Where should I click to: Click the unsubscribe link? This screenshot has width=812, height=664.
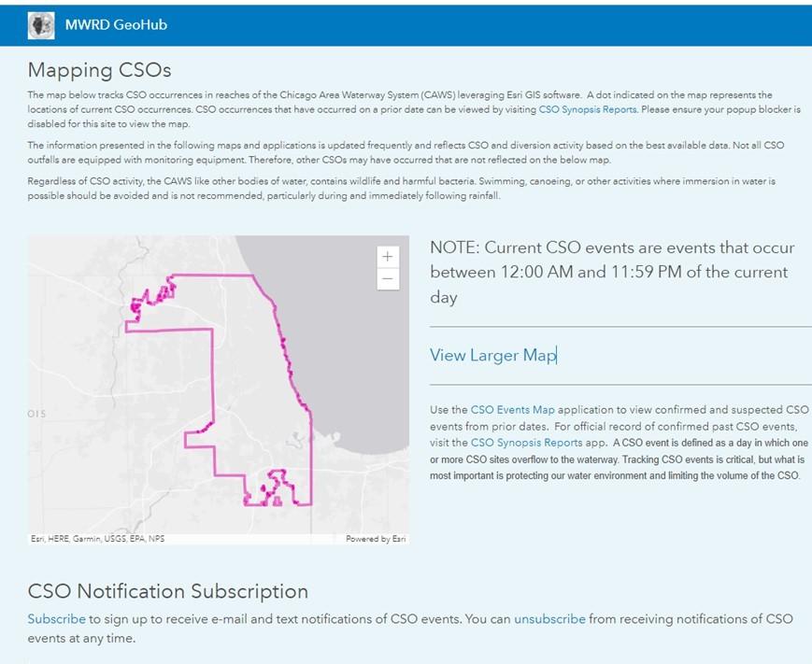point(549,618)
